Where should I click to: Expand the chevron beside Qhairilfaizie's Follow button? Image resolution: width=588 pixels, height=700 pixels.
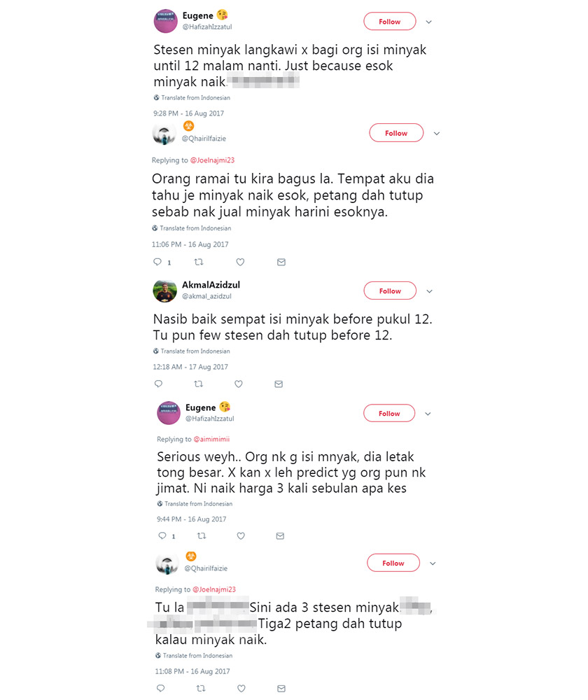point(435,133)
